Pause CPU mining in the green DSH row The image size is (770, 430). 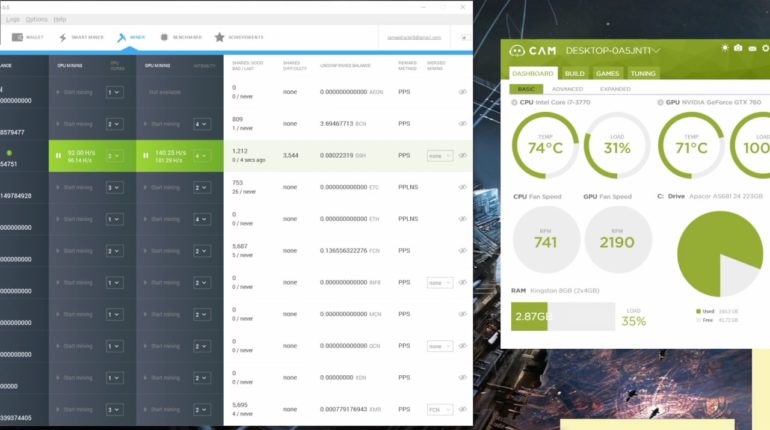coord(58,156)
